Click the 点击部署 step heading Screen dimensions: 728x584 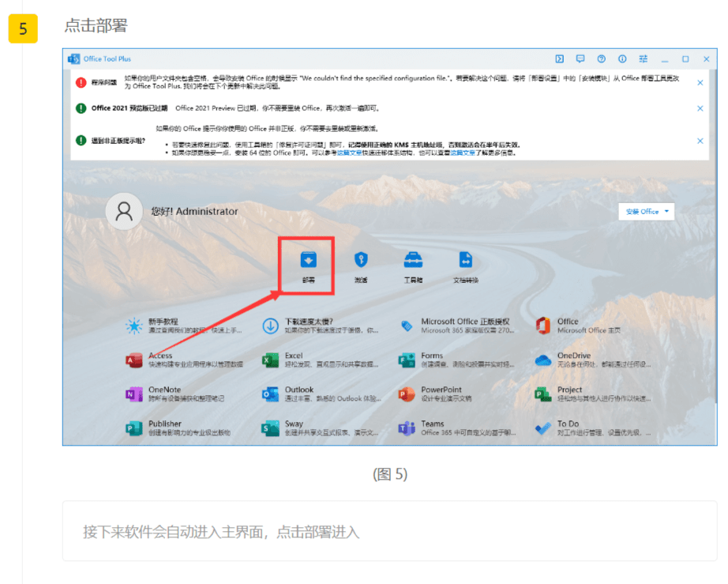coord(96,25)
